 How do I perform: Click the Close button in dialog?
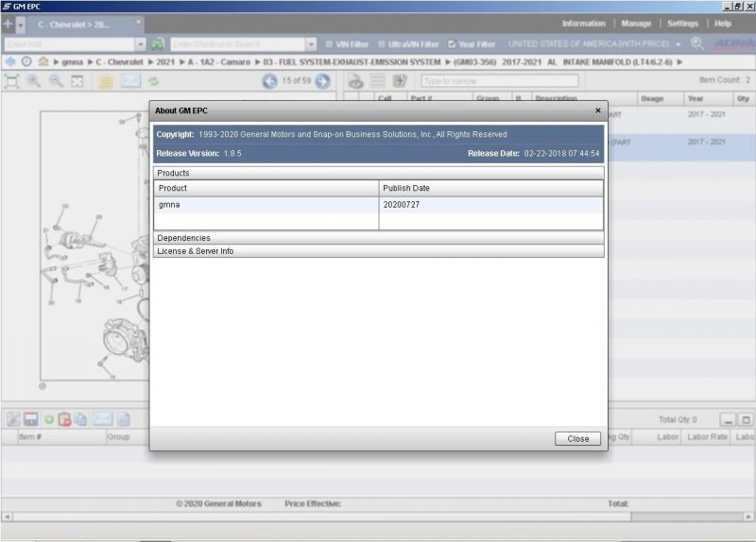pos(577,439)
